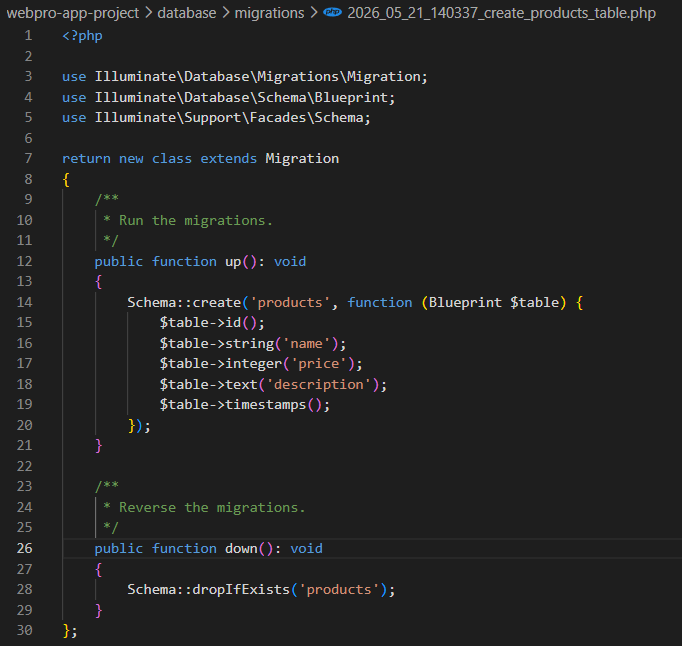Click 'Schema::create' call on line 14
Screen dimensions: 682x646
[x=184, y=302]
